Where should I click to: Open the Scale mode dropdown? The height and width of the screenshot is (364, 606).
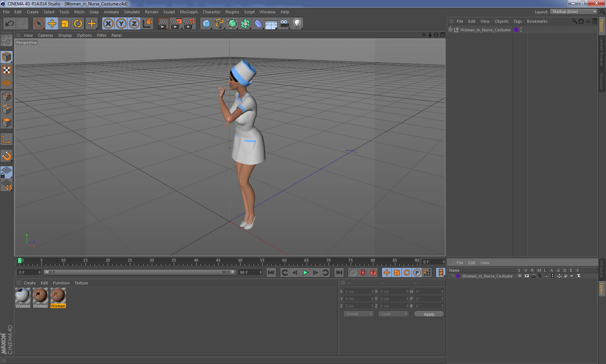click(x=394, y=314)
